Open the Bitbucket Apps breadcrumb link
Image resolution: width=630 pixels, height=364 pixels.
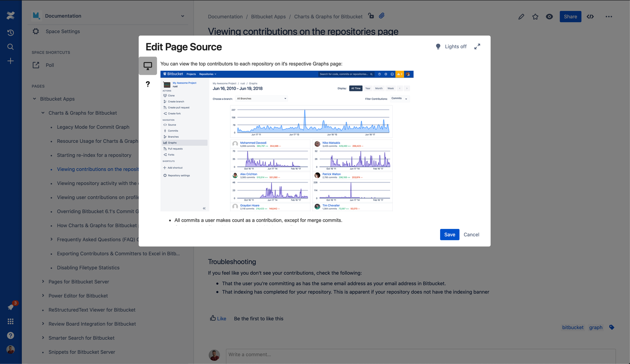coord(268,17)
